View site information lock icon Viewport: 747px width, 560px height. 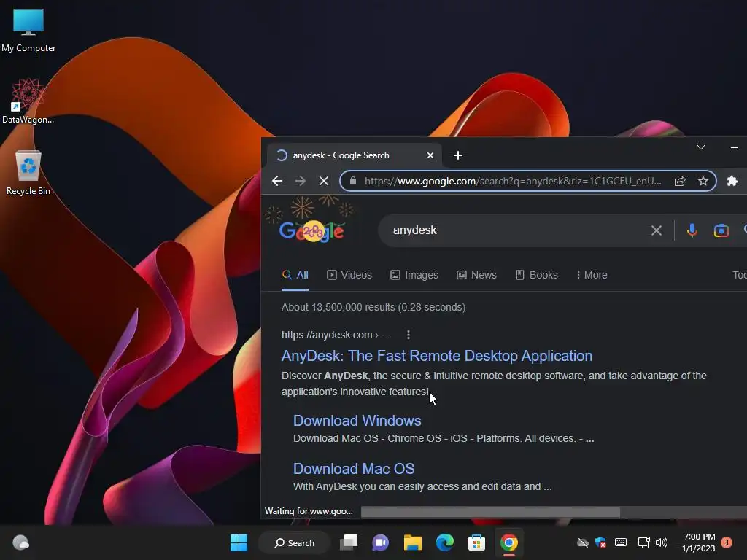[353, 181]
